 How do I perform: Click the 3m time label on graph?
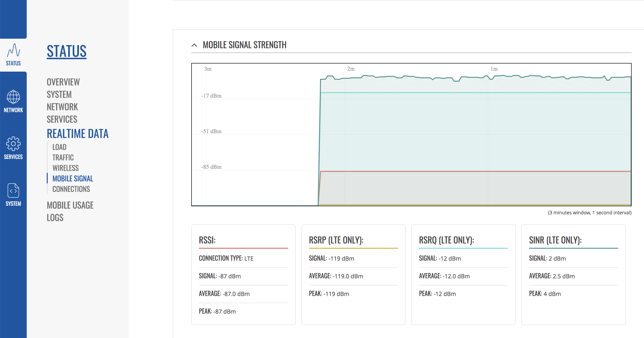(x=208, y=69)
